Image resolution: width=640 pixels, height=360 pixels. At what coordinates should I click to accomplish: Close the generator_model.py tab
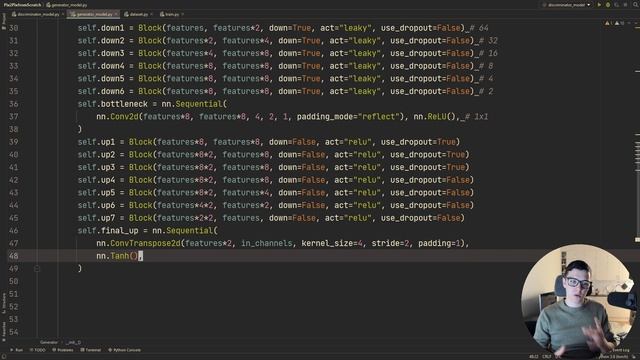tap(116, 14)
